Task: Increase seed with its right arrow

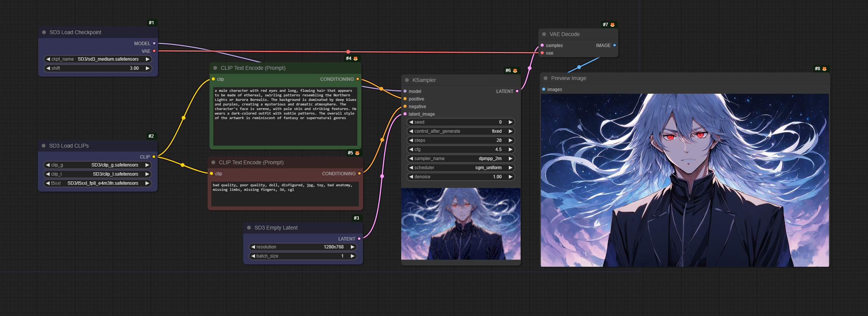Action: coord(510,122)
